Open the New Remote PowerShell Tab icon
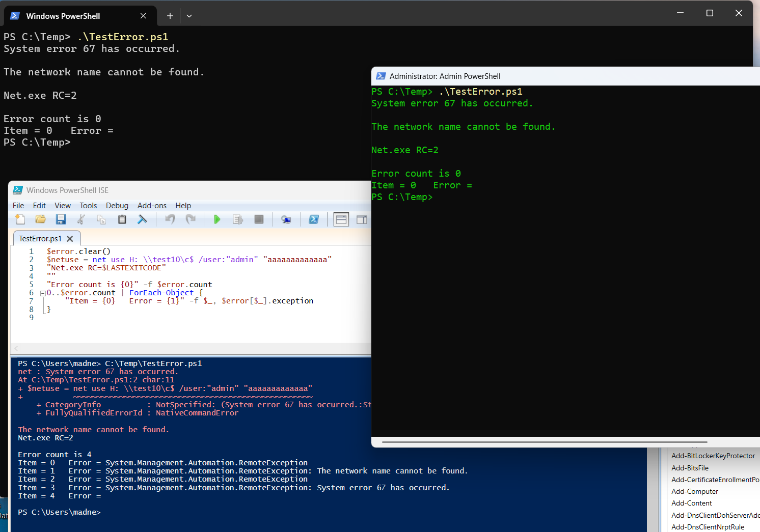The height and width of the screenshot is (532, 760). (286, 219)
